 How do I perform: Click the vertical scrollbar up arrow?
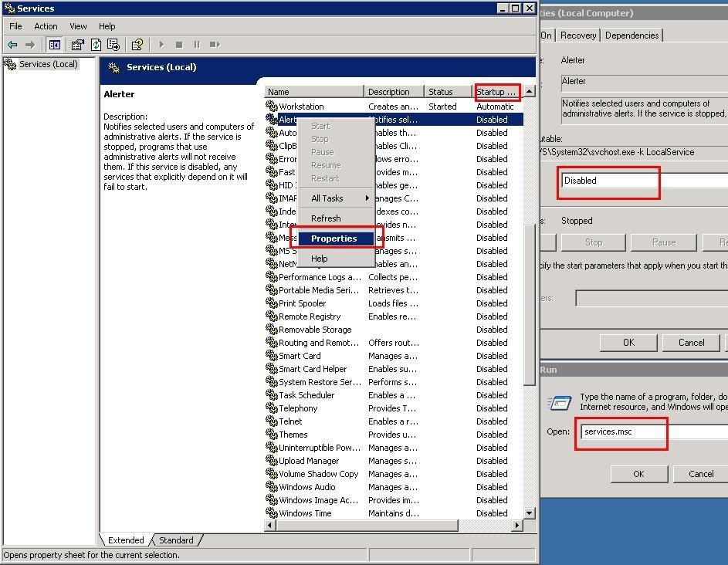(x=529, y=91)
